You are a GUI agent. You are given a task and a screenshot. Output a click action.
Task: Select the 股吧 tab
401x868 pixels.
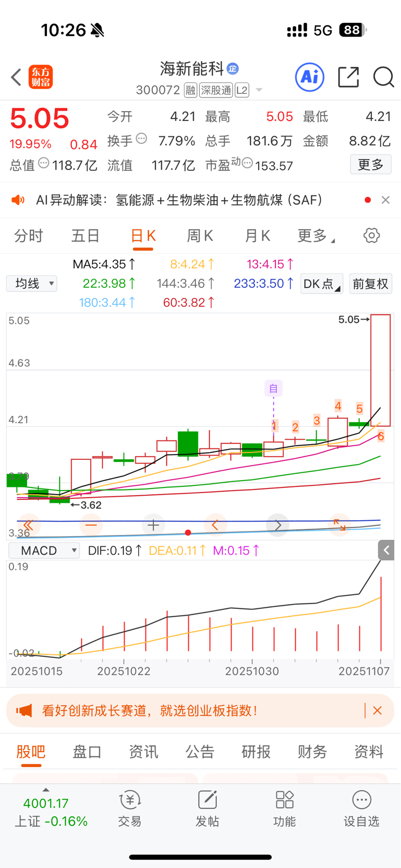[x=31, y=752]
